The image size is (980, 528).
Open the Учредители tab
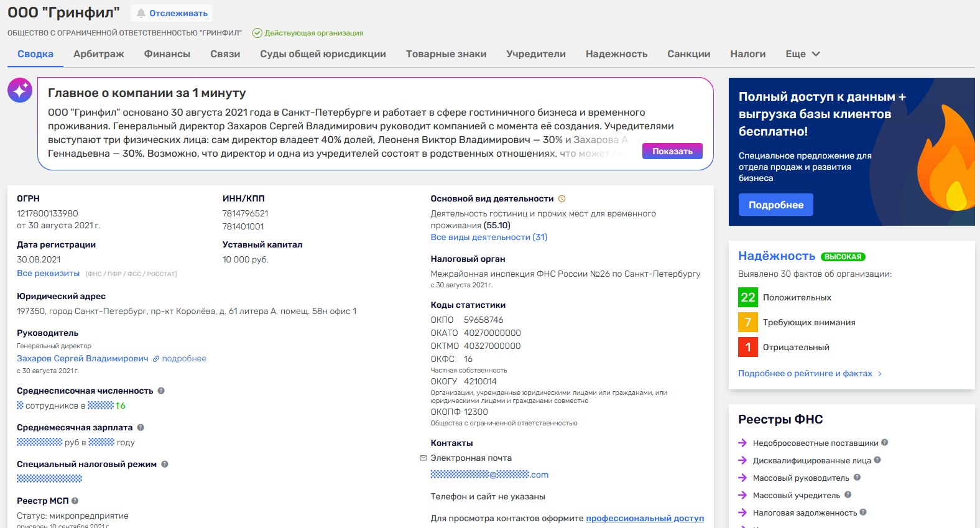pos(536,54)
